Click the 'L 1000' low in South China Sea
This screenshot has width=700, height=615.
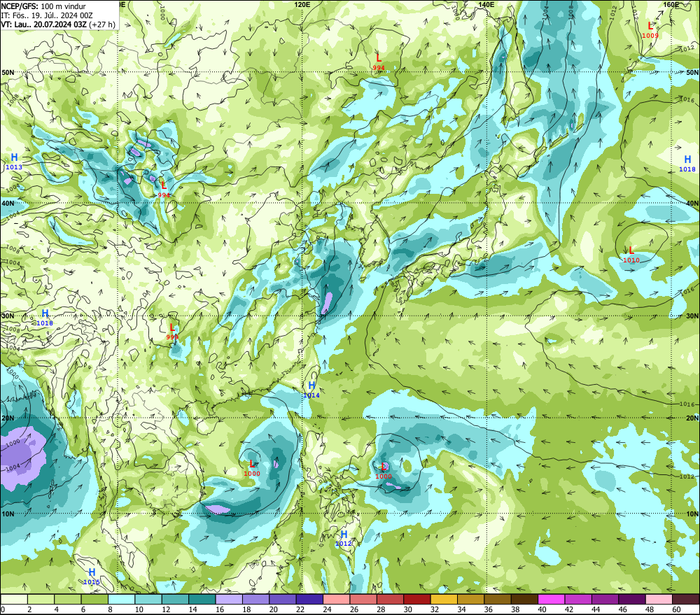click(x=252, y=468)
